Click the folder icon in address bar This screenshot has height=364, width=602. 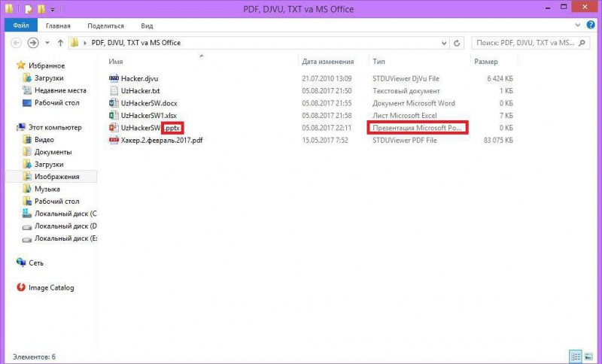(74, 43)
